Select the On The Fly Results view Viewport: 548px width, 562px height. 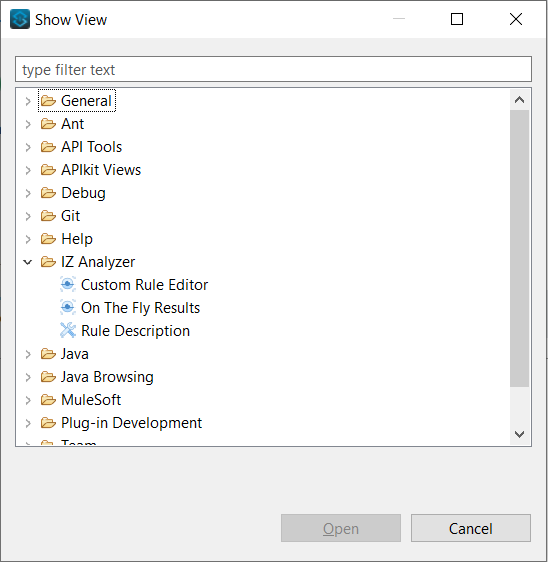140,308
